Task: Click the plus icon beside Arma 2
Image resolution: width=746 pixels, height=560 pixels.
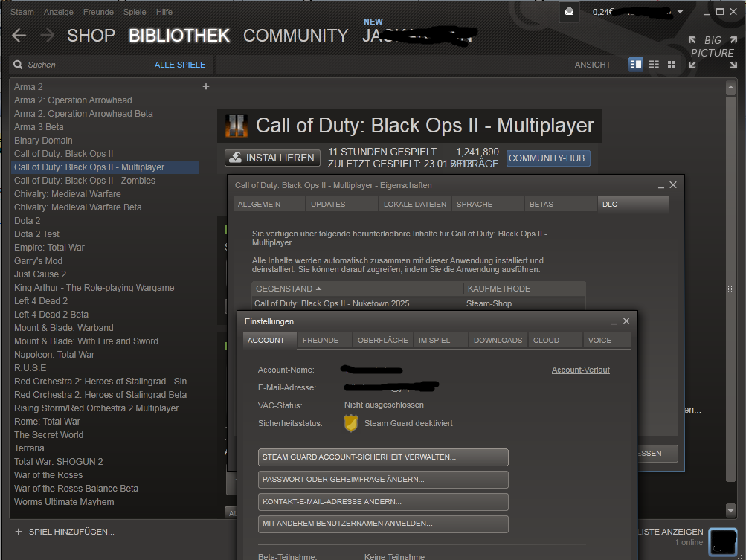Action: [206, 86]
